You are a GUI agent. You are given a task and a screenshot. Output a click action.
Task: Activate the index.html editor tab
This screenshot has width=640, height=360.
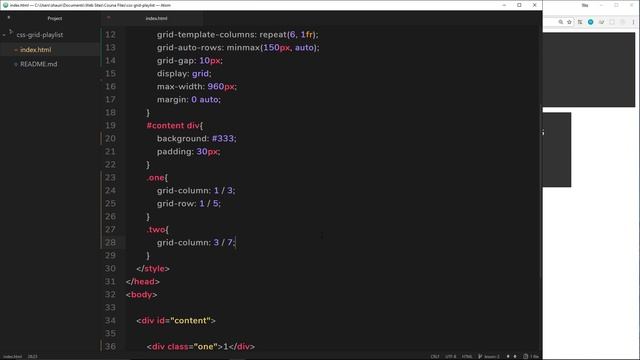click(156, 18)
